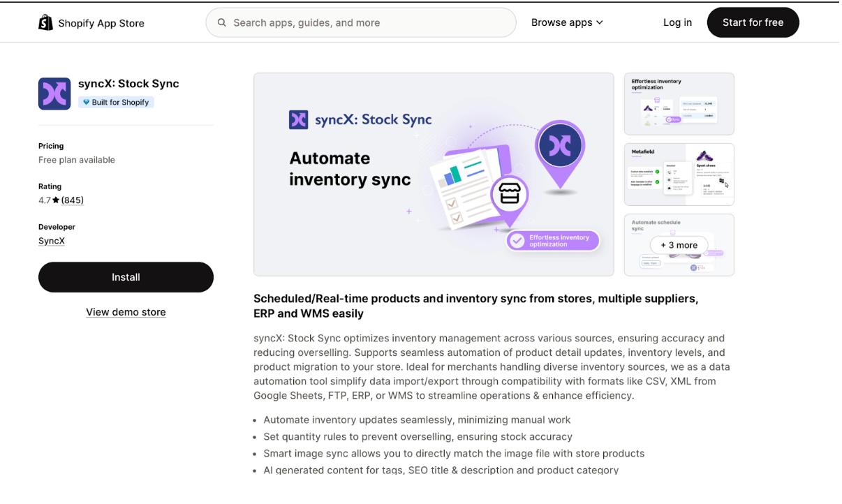This screenshot has height=504, width=842.
Task: Open the Log in page
Action: coord(677,22)
